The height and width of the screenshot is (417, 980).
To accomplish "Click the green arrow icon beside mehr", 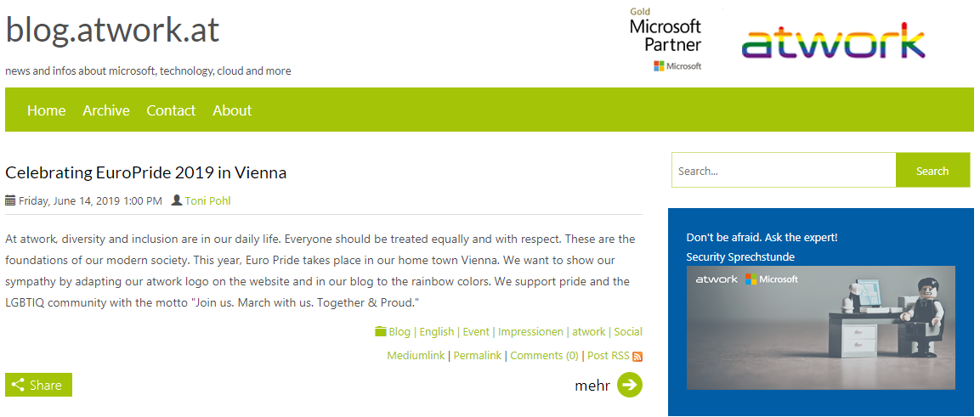I will point(630,385).
